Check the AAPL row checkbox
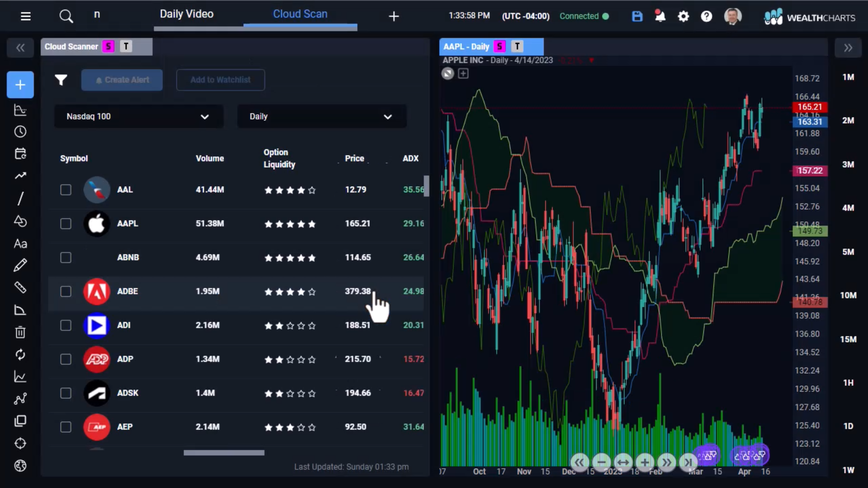The height and width of the screenshot is (488, 868). click(66, 224)
